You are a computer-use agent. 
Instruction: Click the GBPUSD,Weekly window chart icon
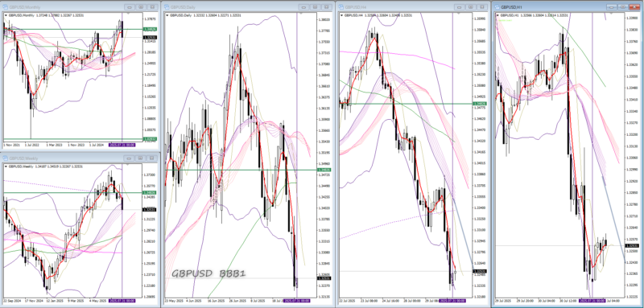(x=6, y=158)
